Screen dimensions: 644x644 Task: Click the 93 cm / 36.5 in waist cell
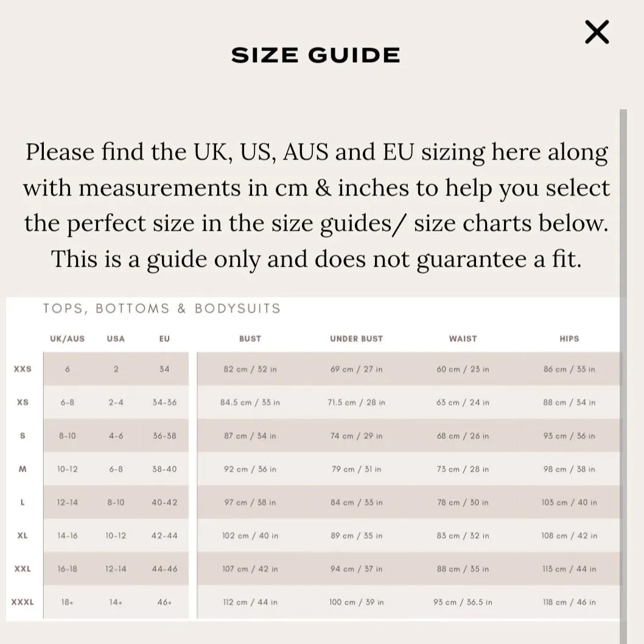[463, 602]
